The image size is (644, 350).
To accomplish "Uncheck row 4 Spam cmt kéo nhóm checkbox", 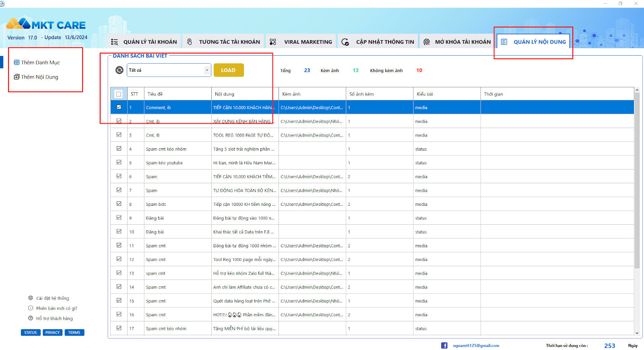I will point(119,149).
